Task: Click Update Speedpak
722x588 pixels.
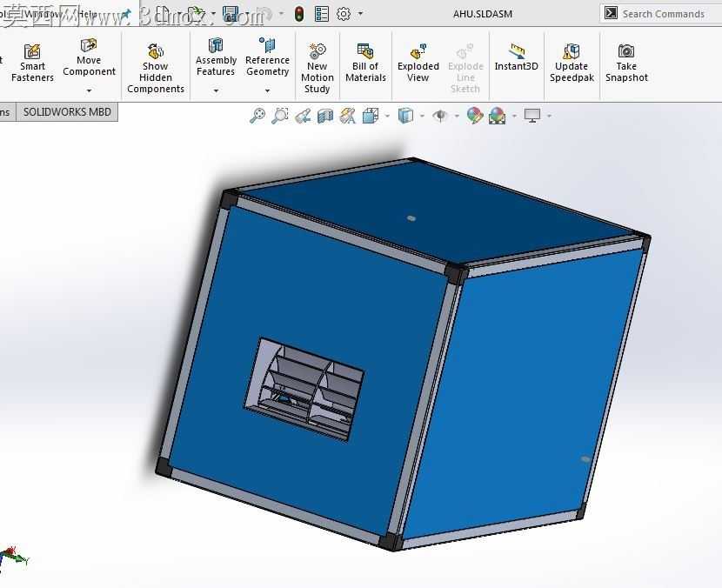Action: [572, 63]
